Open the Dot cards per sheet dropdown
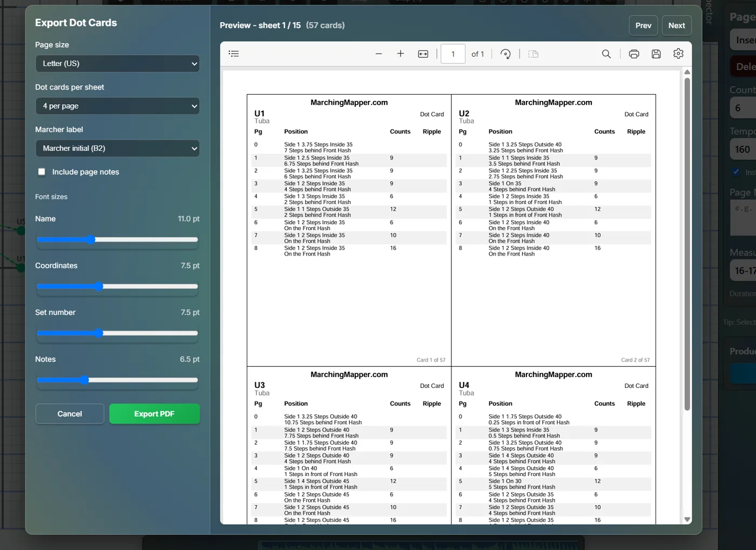The height and width of the screenshot is (550, 756). pyautogui.click(x=117, y=106)
